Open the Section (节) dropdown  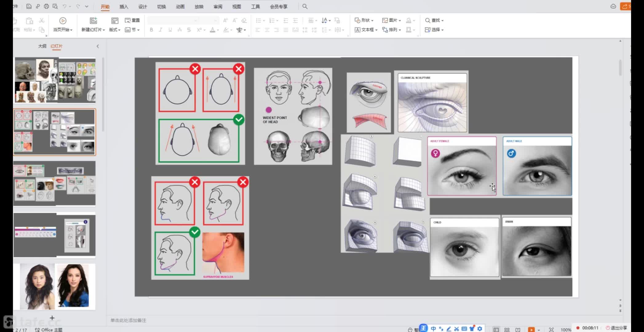pyautogui.click(x=132, y=30)
